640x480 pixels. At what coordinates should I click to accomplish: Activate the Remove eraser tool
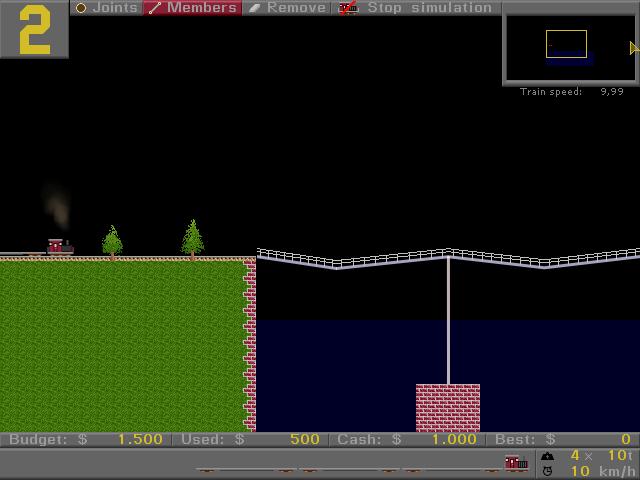(287, 8)
